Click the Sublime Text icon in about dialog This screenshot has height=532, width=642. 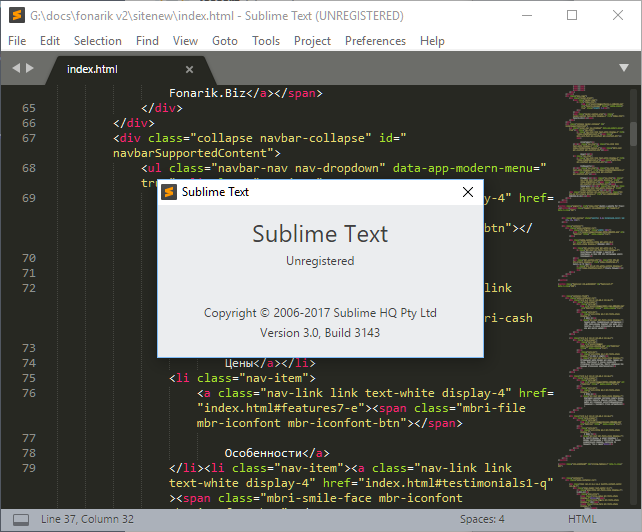(169, 192)
